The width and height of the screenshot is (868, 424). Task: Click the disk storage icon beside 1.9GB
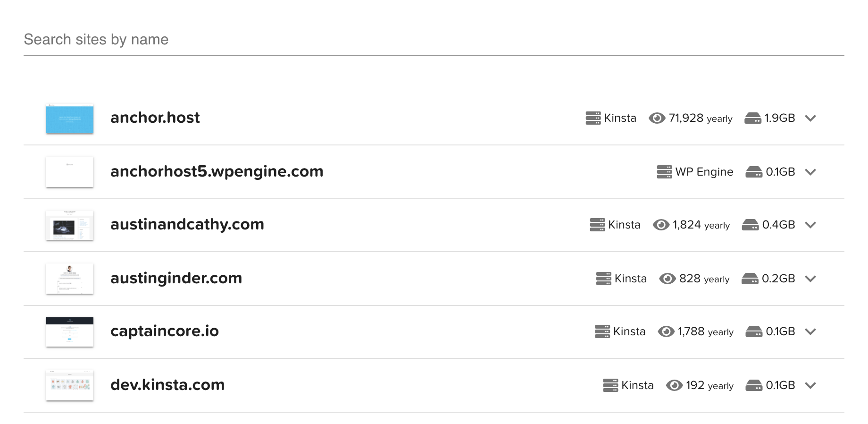pos(753,118)
